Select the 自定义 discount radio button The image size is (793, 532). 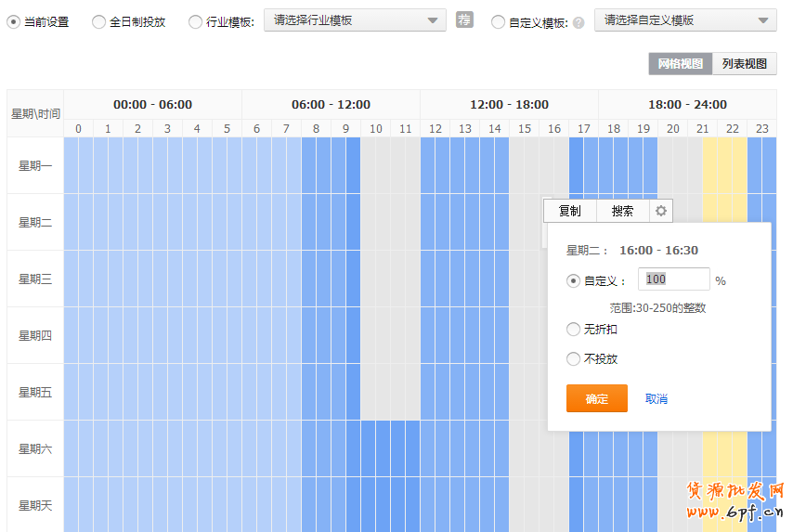[573, 280]
